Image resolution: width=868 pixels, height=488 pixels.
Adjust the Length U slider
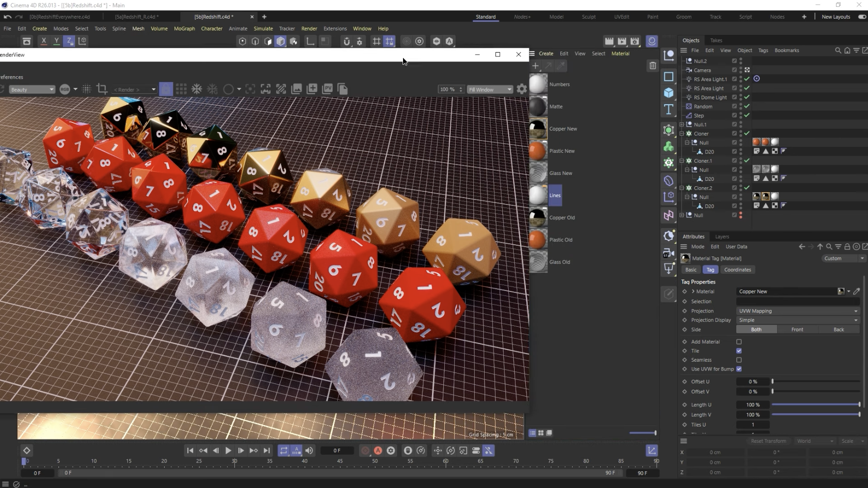pos(816,404)
